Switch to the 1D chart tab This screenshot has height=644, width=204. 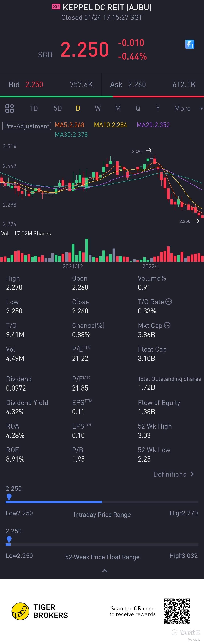click(34, 108)
